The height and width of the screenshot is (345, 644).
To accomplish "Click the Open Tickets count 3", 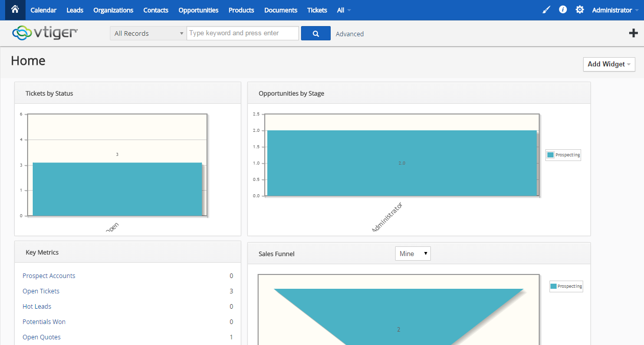I will click(x=231, y=291).
